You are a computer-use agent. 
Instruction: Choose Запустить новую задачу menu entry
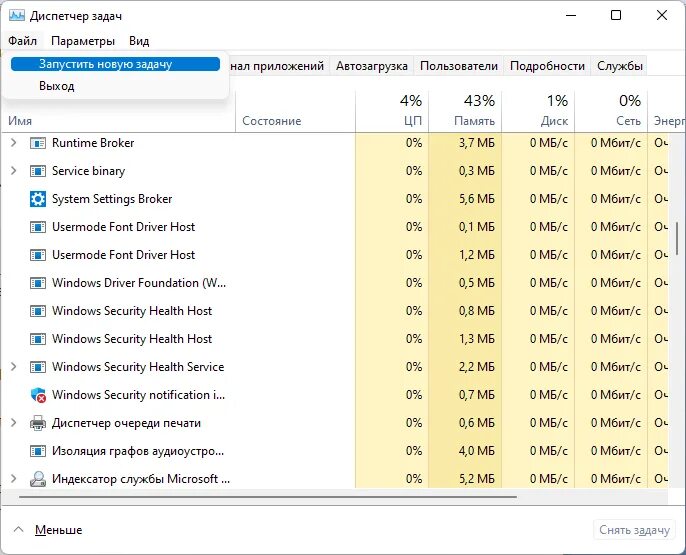point(115,64)
